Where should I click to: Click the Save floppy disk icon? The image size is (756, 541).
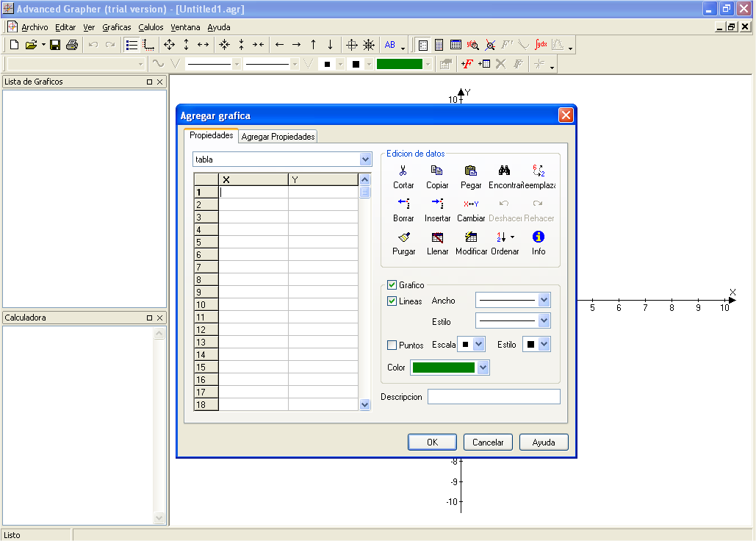coord(55,45)
